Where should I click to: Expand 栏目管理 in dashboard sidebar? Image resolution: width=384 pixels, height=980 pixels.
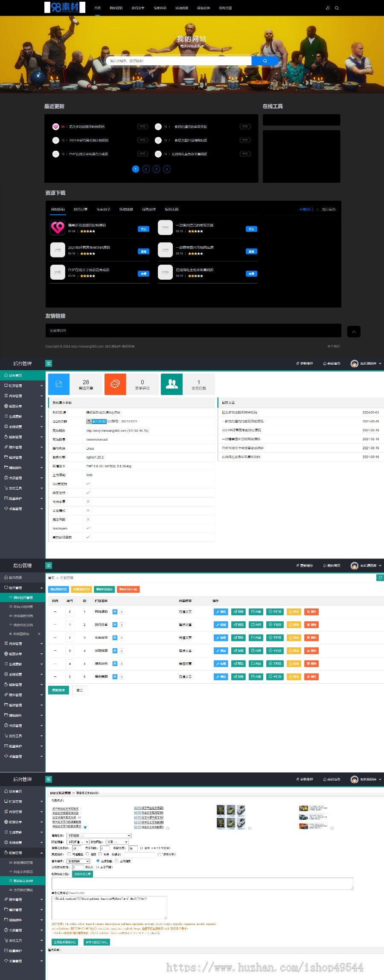click(x=23, y=386)
